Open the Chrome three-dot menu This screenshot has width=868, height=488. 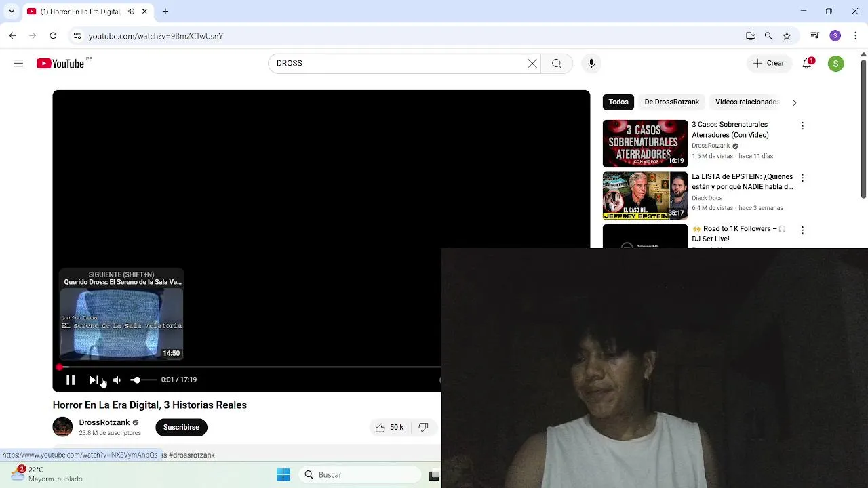tap(856, 35)
